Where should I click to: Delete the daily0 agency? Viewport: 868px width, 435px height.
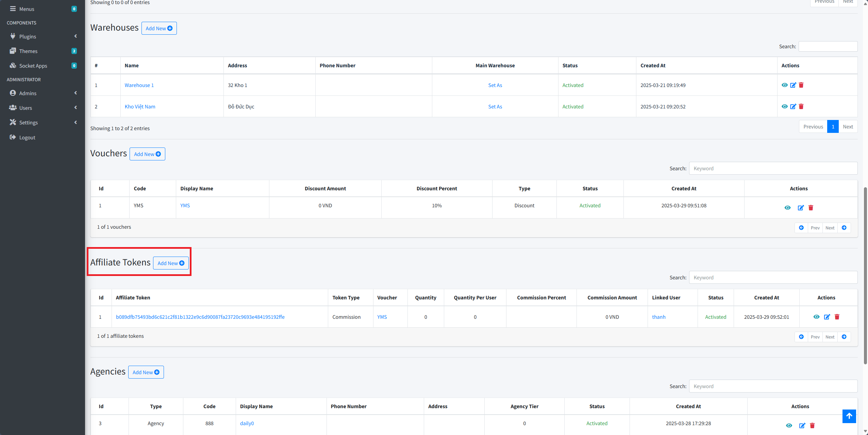pos(812,425)
